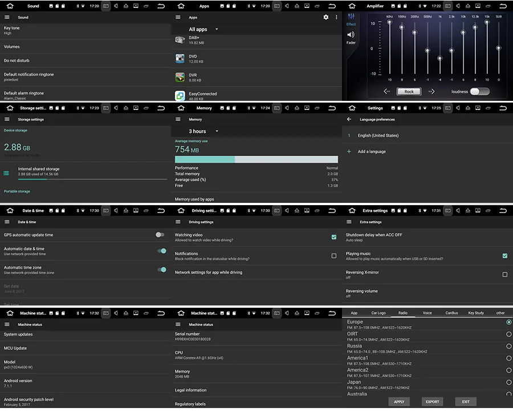Open the hamburger menu on the Sound screen
Screen dimensions: 513x420
pyautogui.click(x=7, y=17)
